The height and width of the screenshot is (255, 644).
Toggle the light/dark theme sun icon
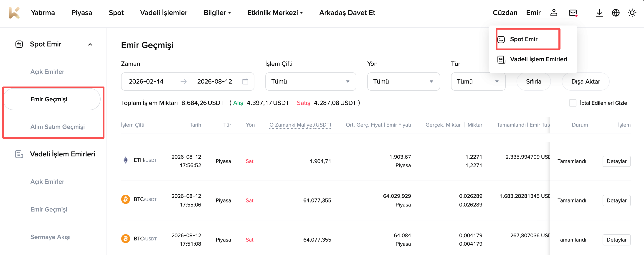tap(632, 13)
